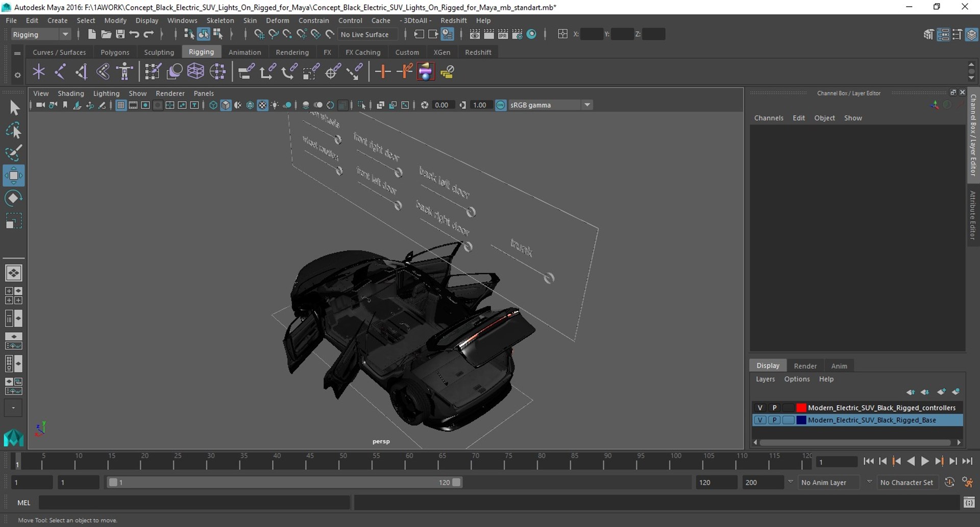Open the Rigging menu set dropdown
The image size is (980, 527).
(41, 34)
